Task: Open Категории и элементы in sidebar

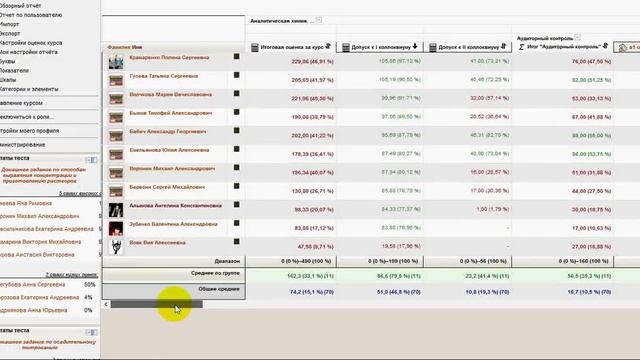Action: tap(29, 89)
